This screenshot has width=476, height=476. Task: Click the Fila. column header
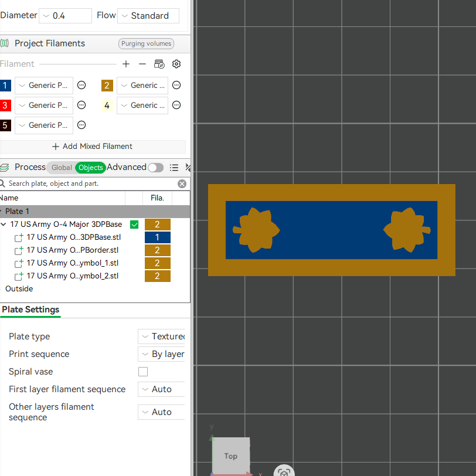coord(157,198)
